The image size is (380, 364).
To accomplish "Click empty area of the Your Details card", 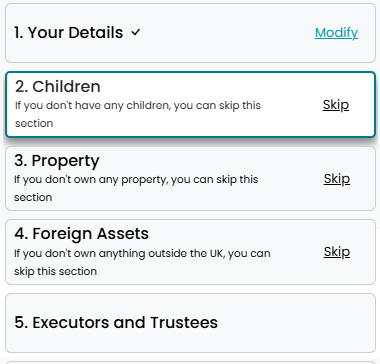I will pyautogui.click(x=227, y=33).
